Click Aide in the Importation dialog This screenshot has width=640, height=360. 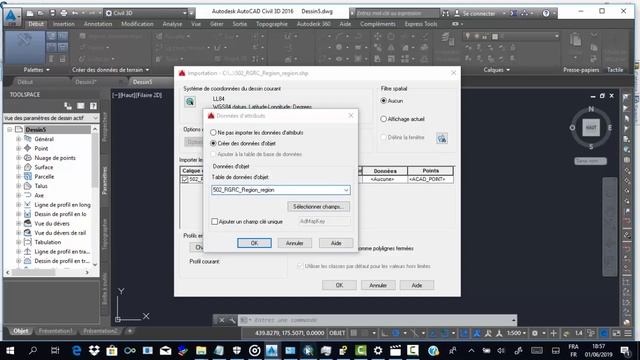[x=417, y=285]
